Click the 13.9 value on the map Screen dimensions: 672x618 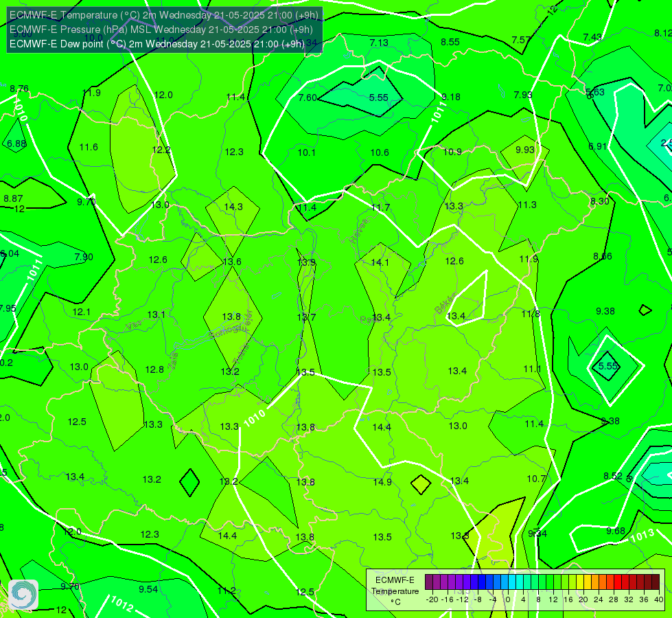(x=306, y=262)
